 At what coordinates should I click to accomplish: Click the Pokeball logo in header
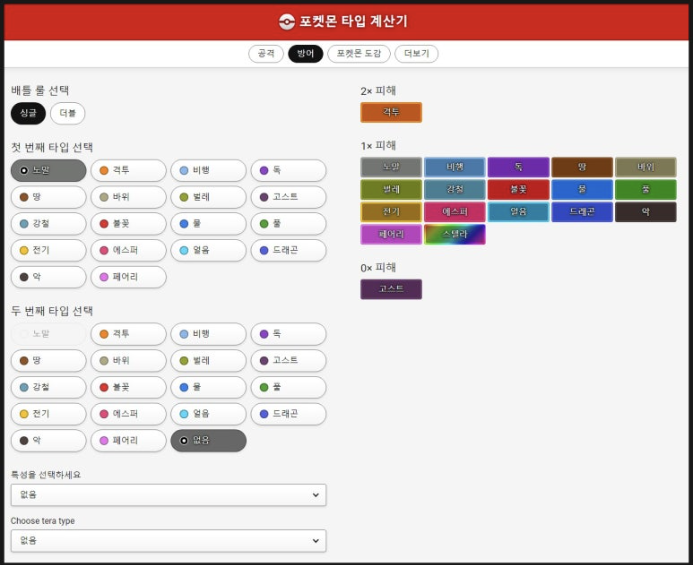click(286, 21)
